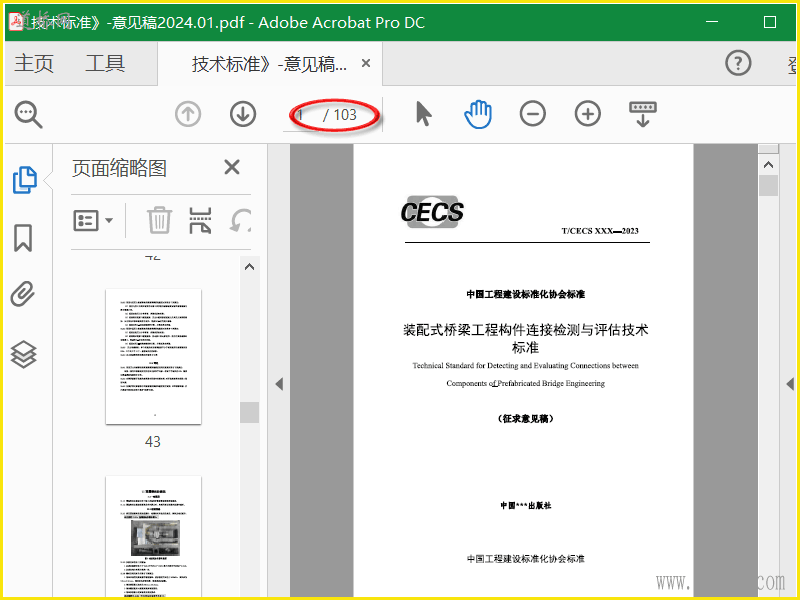Select the page 43 thumbnail
Image resolution: width=800 pixels, height=600 pixels.
tap(154, 357)
